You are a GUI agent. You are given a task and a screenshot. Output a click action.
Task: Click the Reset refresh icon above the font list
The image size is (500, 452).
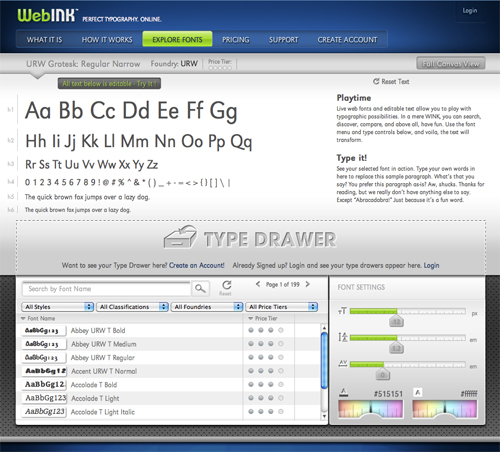click(x=227, y=285)
